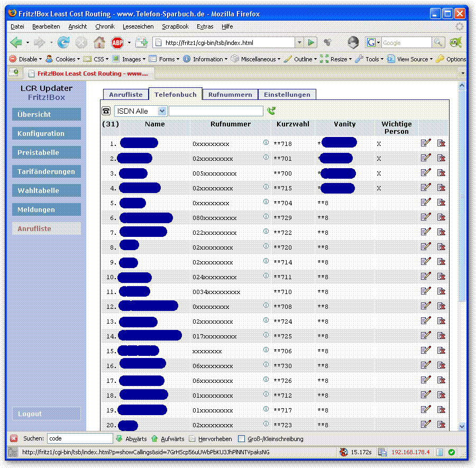The width and height of the screenshot is (476, 468).
Task: Show info icon for entry 2 number
Action: pos(266,157)
